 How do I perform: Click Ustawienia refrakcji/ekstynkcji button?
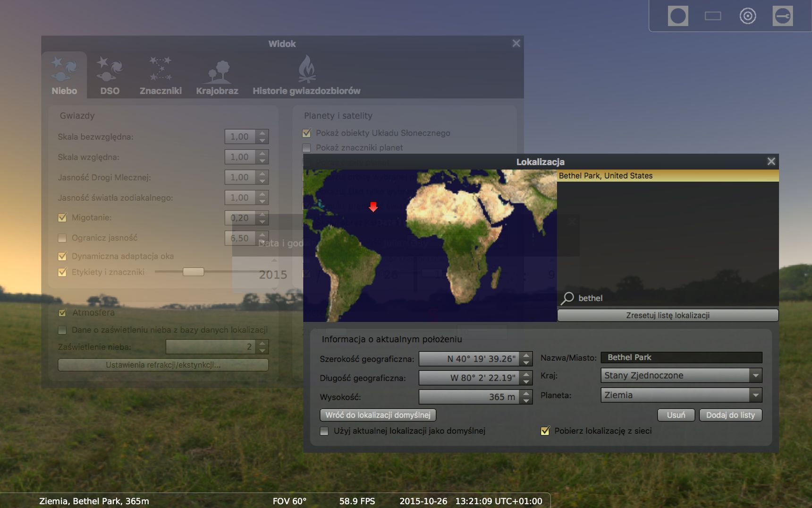pyautogui.click(x=163, y=365)
